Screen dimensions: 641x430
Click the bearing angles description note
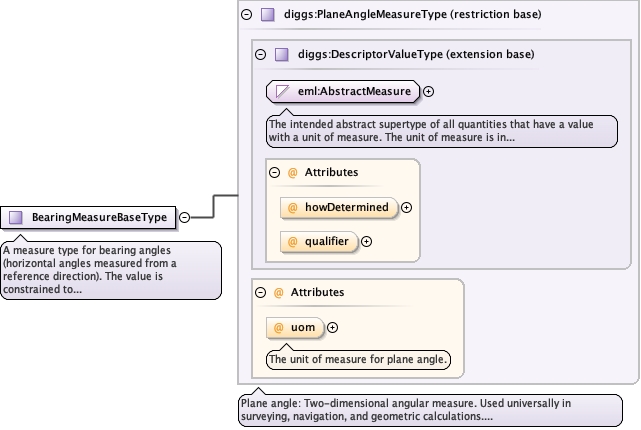(x=110, y=269)
